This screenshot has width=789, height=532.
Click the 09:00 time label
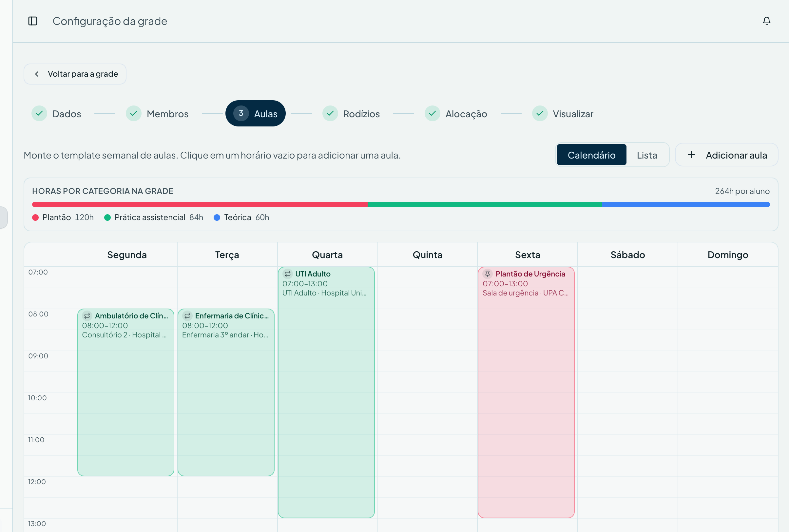[38, 356]
